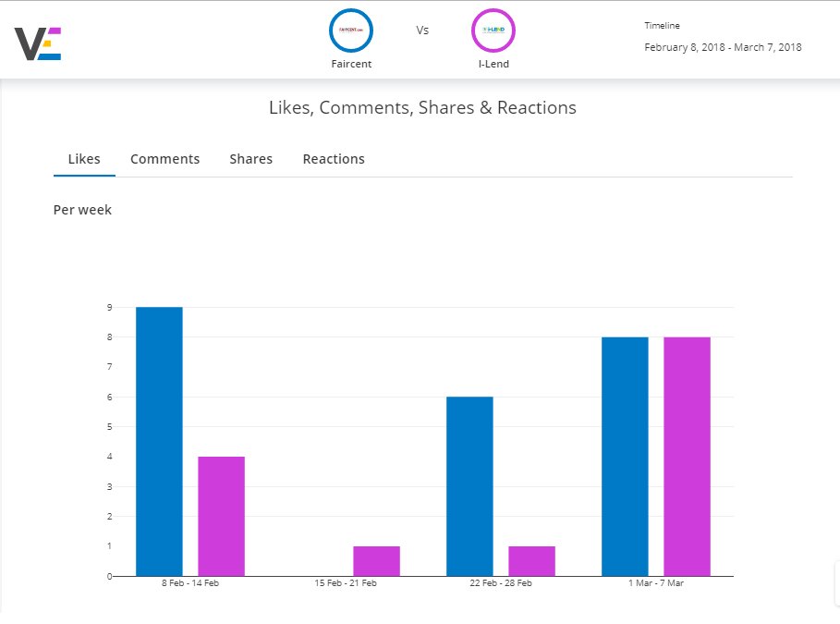Click the February 8 - March 7 timeline range
This screenshot has height=624, width=840.
pyautogui.click(x=723, y=47)
